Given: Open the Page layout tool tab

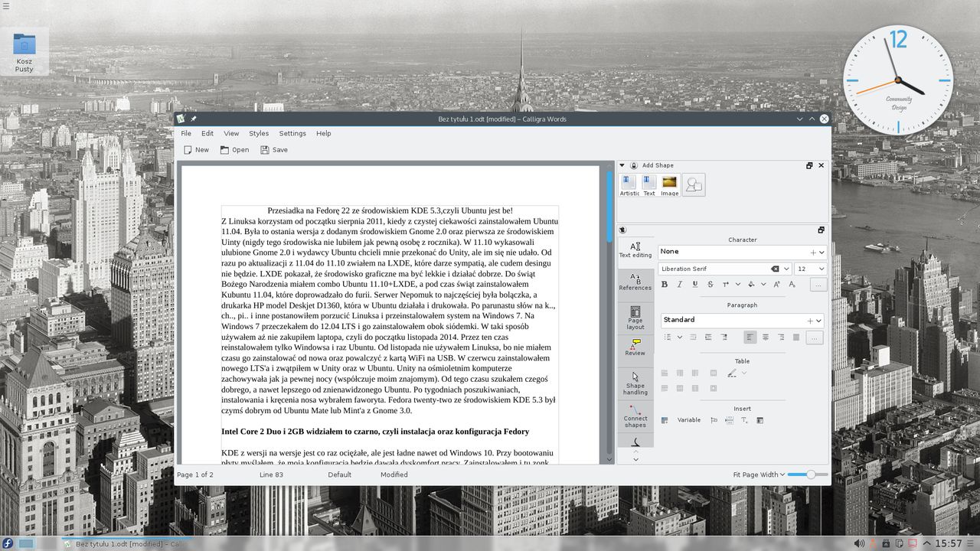Looking at the screenshot, I should [x=635, y=318].
